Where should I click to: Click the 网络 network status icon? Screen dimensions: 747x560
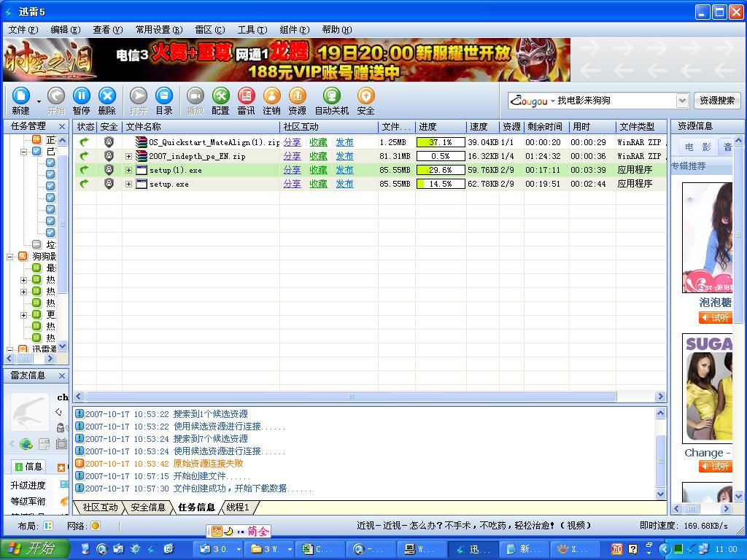coord(96,526)
